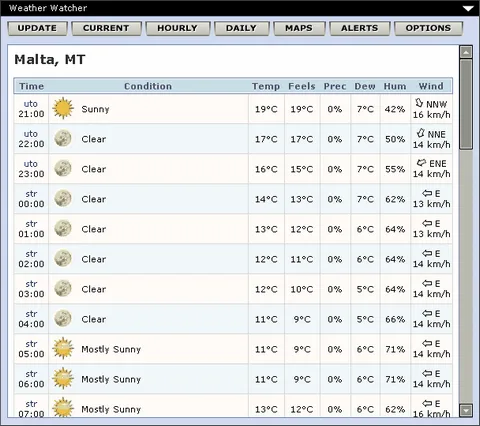The height and width of the screenshot is (426, 480).
Task: Click the Mostly Sunny icon for str 06:00
Action: [x=63, y=378]
